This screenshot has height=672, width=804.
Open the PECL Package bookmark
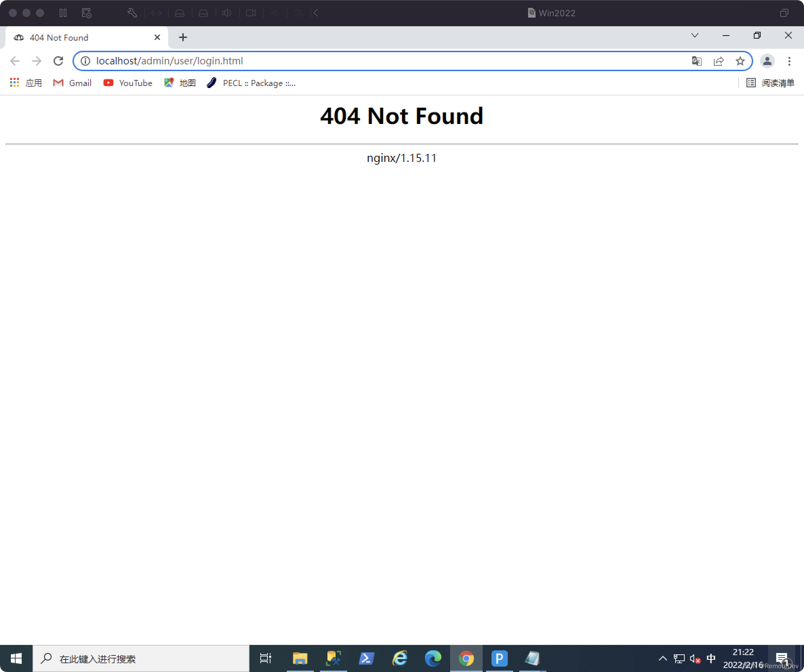(251, 83)
